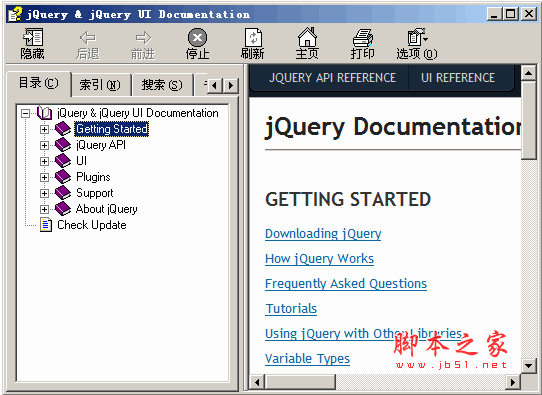542x395 pixels.
Task: Click the Print (打印) printer icon
Action: (363, 38)
